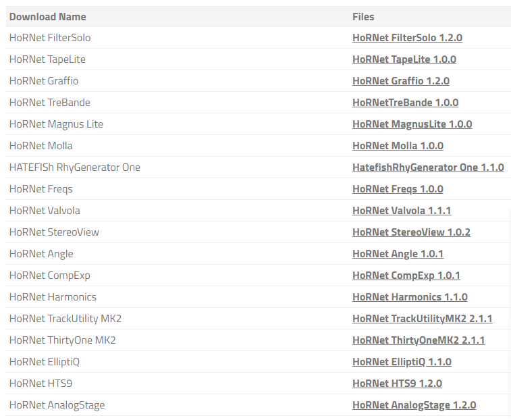Click the HoRNet Graffio 1.2.0 link
The image size is (511, 420).
(400, 81)
